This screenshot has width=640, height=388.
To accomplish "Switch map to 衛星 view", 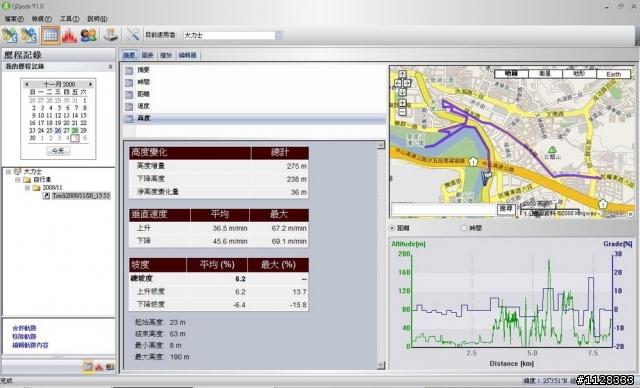I will click(545, 74).
